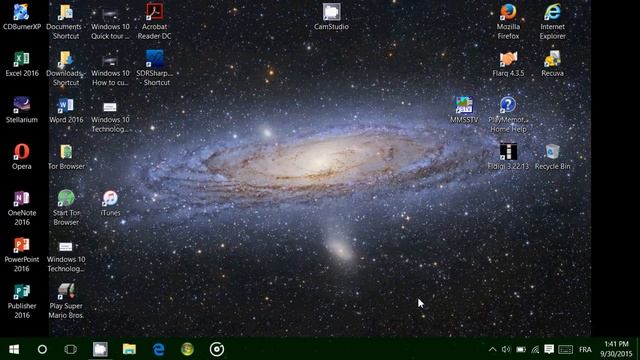Image resolution: width=640 pixels, height=360 pixels.
Task: Select the Play Super Mario Bros. icon
Action: tap(66, 301)
